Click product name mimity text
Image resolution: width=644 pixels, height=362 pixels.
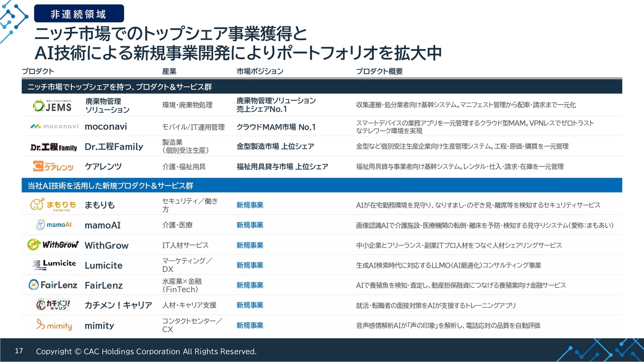point(99,326)
